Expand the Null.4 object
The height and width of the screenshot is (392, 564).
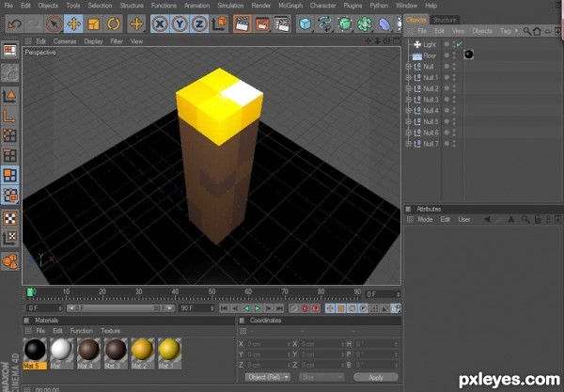pos(408,111)
